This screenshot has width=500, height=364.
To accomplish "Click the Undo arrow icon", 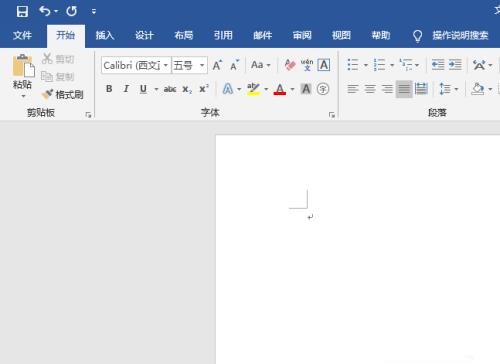I will click(45, 11).
